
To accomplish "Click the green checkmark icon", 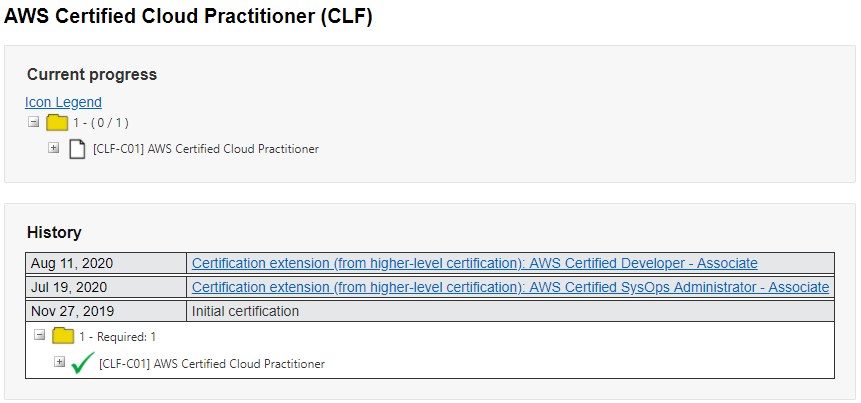I will [x=83, y=363].
